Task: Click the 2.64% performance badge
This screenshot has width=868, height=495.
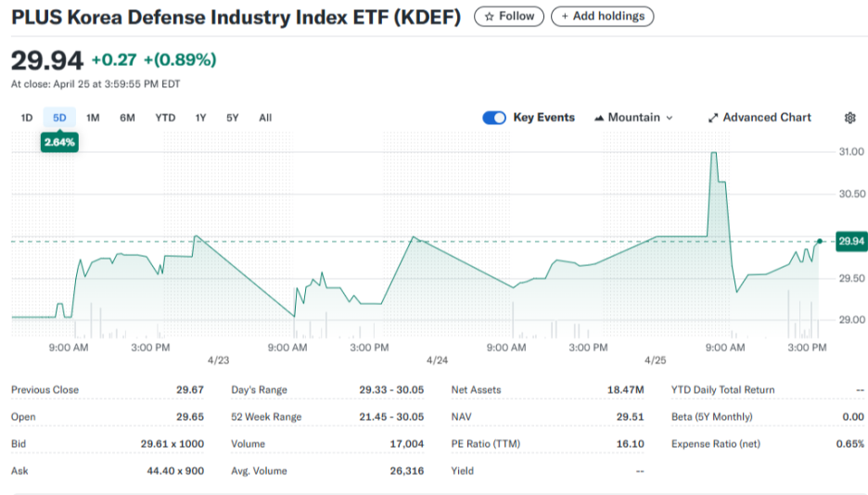Action: coord(59,142)
